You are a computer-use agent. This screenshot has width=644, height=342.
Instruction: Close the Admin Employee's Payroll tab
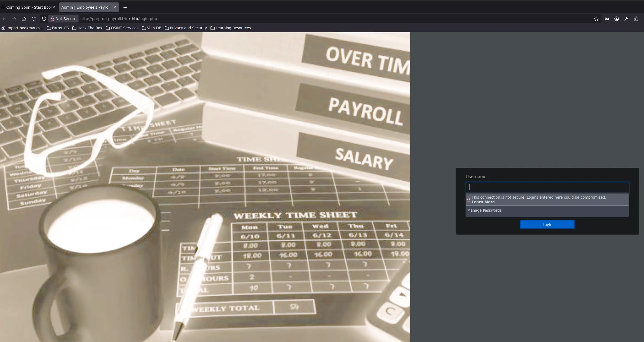(115, 7)
